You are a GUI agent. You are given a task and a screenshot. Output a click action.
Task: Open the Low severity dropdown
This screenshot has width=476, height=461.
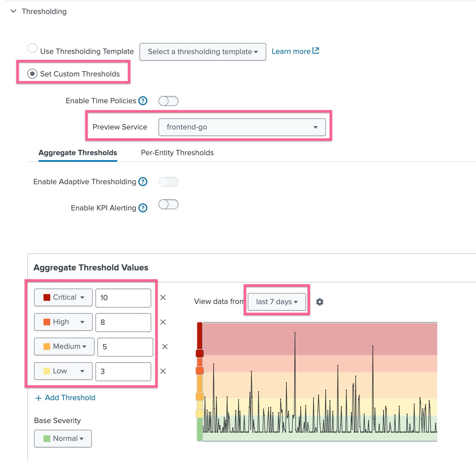63,371
